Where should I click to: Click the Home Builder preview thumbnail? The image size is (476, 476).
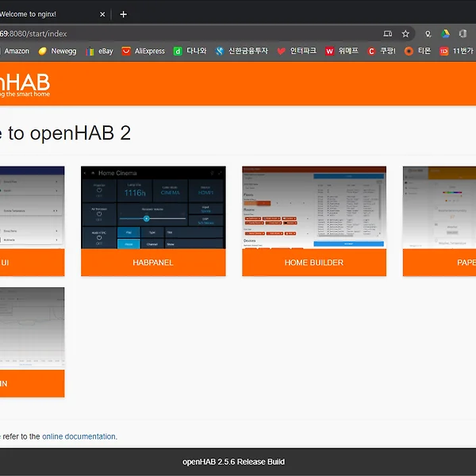pos(314,208)
